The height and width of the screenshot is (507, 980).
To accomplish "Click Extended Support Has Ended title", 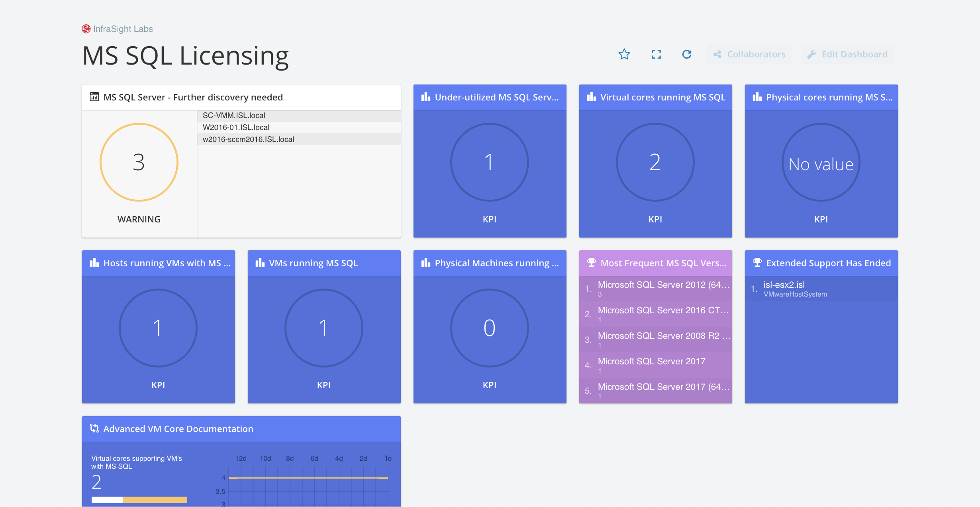I will (x=829, y=263).
